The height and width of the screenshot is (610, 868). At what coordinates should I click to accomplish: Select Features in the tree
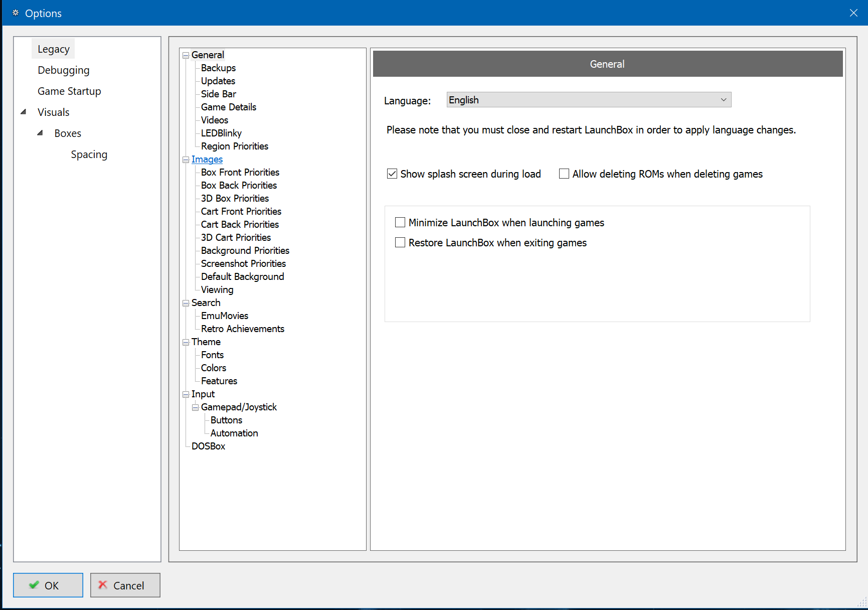click(x=219, y=381)
